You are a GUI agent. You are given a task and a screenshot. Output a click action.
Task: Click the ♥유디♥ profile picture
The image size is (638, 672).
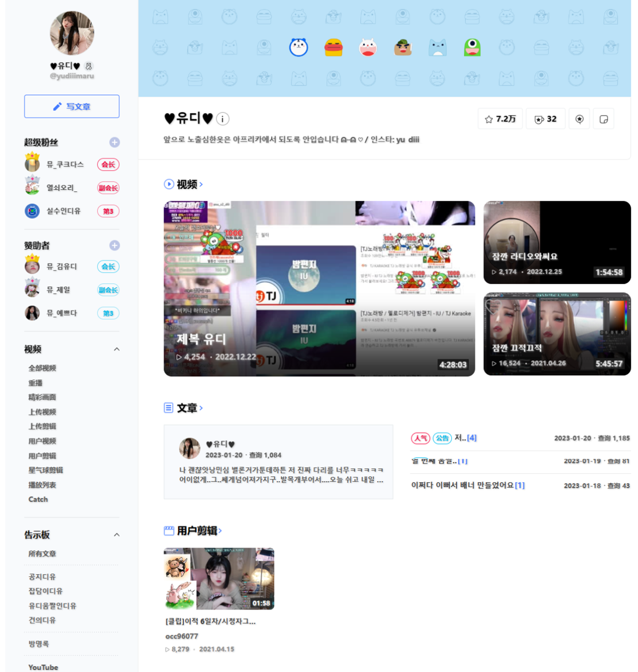coord(72,33)
